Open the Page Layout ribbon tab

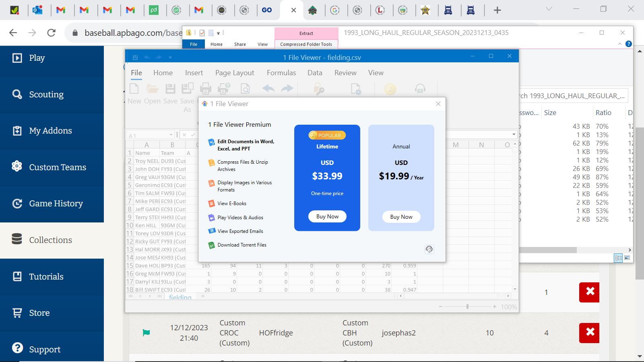pos(235,73)
